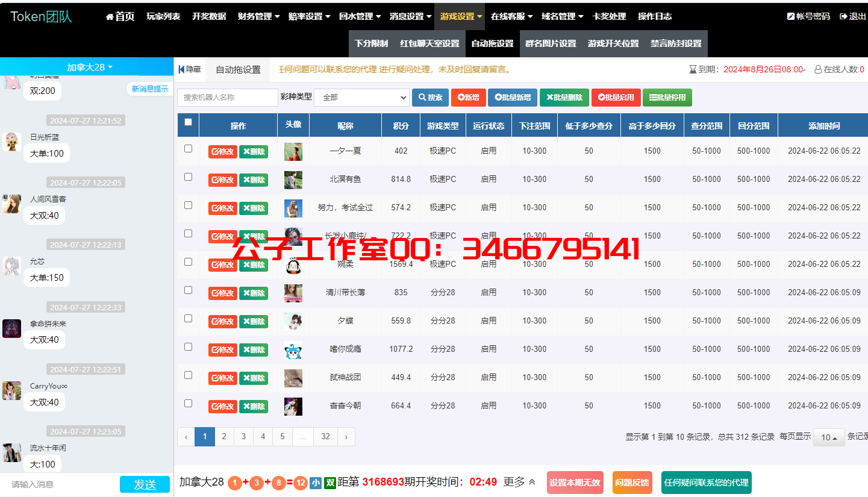Go to page 2 in pagination

pyautogui.click(x=224, y=437)
